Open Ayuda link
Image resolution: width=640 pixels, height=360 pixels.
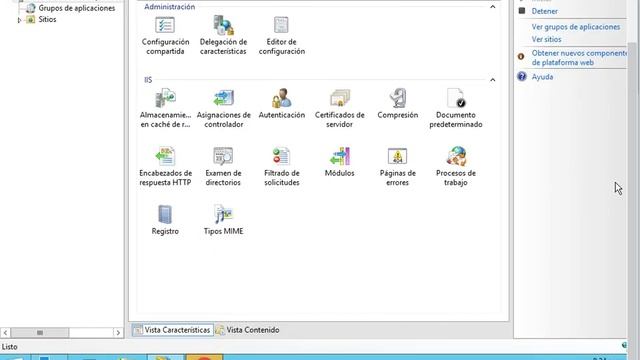542,77
